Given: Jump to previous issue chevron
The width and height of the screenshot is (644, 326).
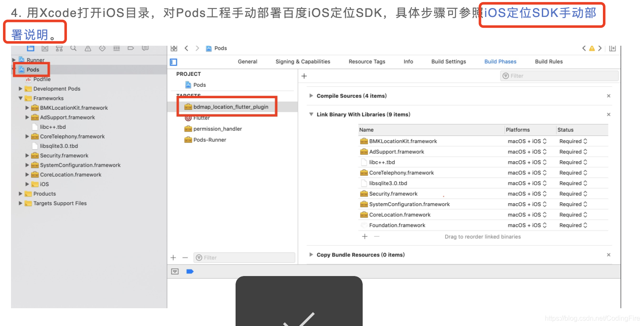Looking at the screenshot, I should coord(584,48).
